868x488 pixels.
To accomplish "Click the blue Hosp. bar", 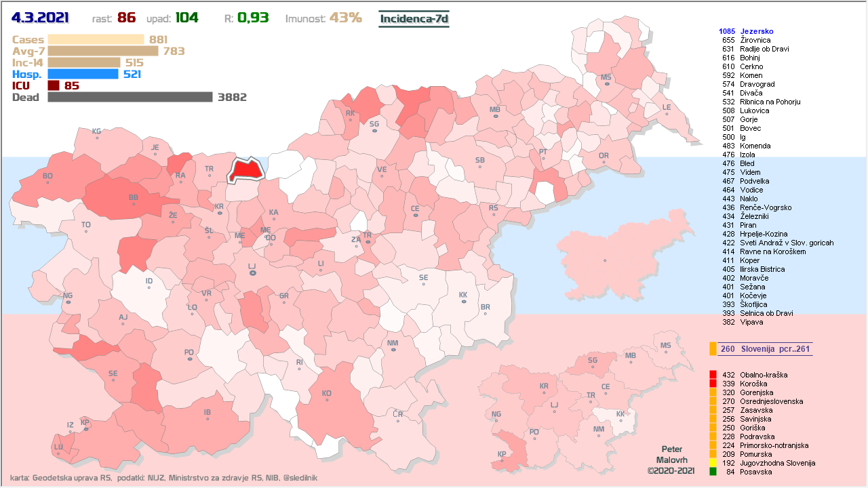I will click(x=83, y=74).
